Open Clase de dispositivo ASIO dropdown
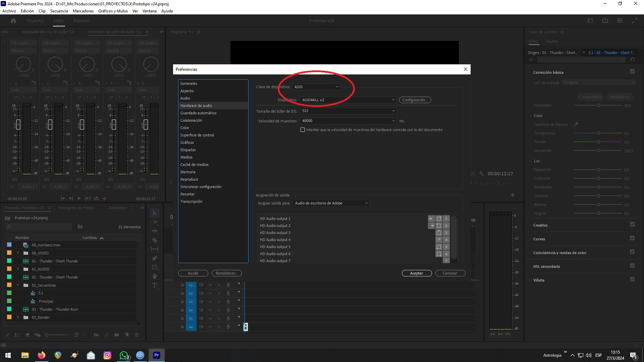 (316, 87)
